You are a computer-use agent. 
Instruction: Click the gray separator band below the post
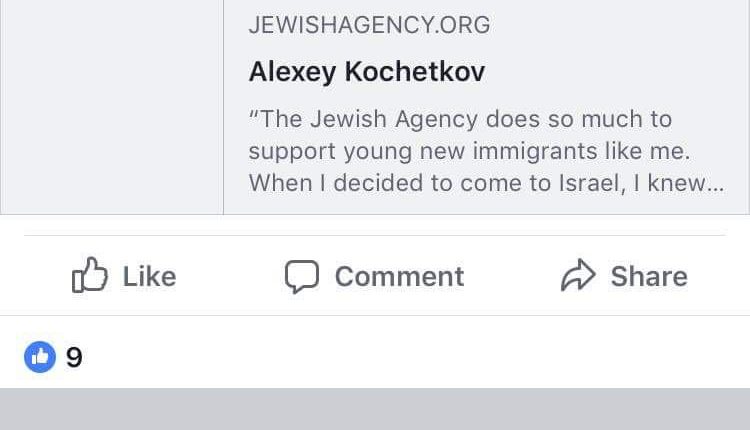tap(375, 410)
